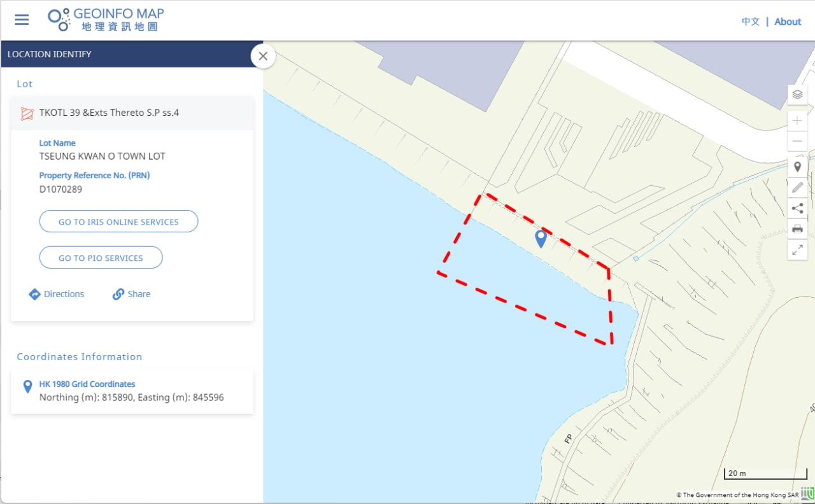Viewport: 815px width, 504px height.
Task: Open the About page
Action: point(788,22)
